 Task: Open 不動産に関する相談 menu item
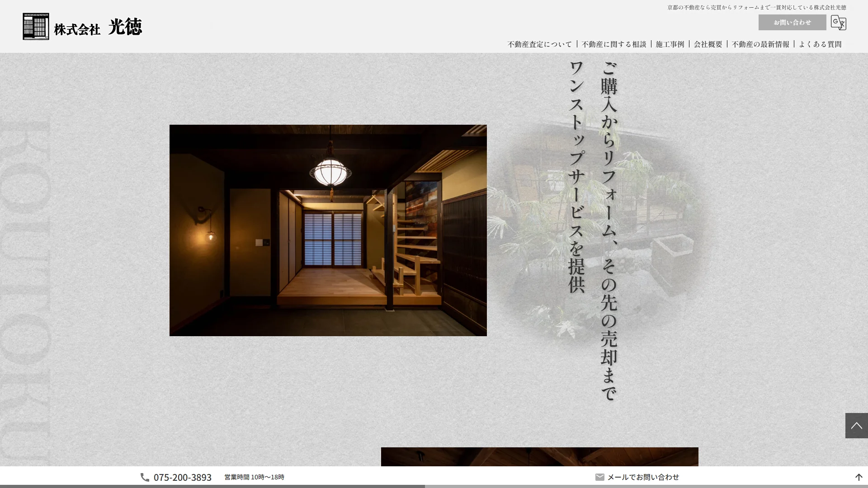(x=614, y=44)
